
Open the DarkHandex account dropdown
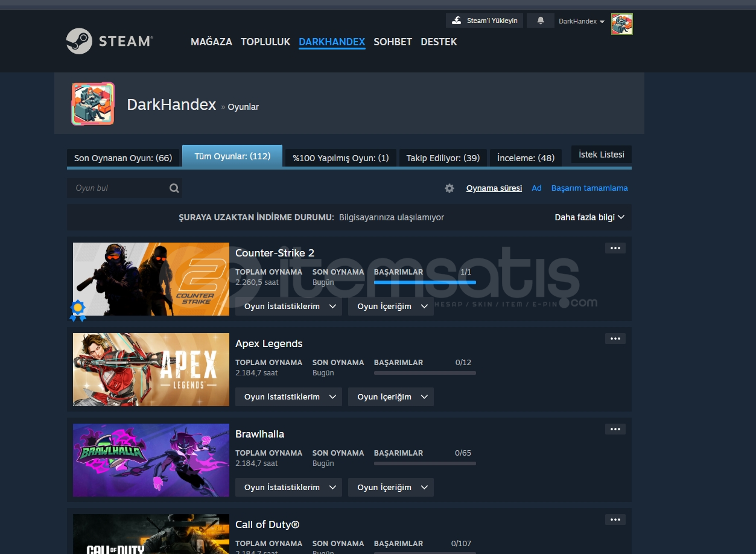click(x=582, y=21)
